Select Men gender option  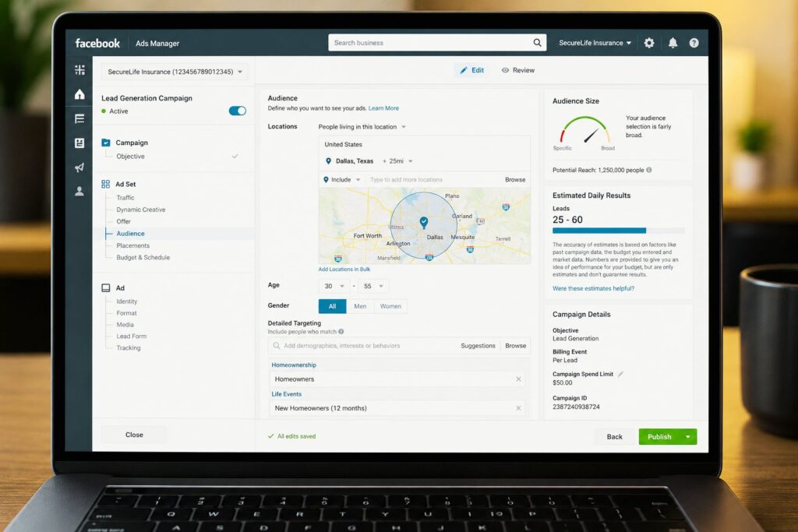(x=360, y=306)
